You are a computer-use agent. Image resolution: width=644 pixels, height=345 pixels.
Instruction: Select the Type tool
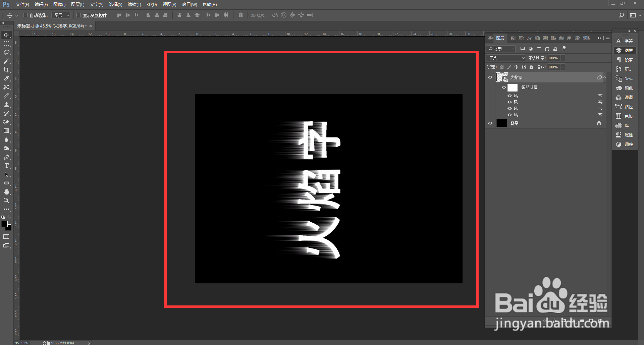pyautogui.click(x=6, y=166)
